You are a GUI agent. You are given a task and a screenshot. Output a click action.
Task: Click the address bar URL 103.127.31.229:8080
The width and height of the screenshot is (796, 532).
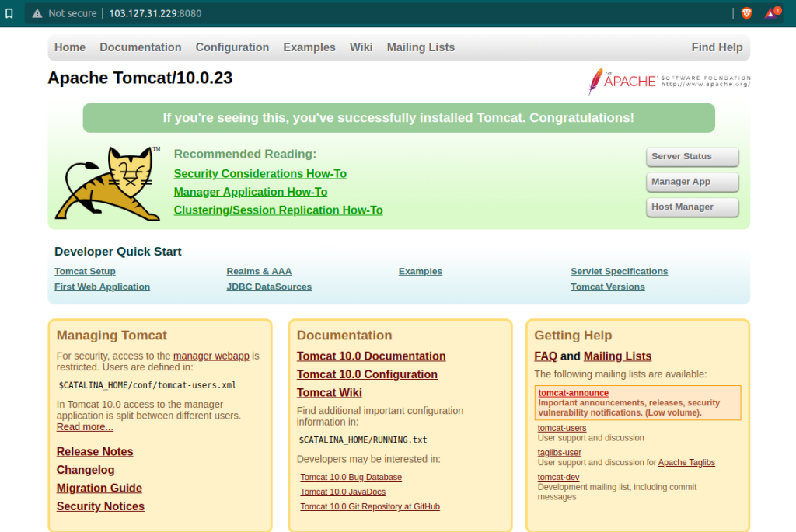tap(155, 14)
